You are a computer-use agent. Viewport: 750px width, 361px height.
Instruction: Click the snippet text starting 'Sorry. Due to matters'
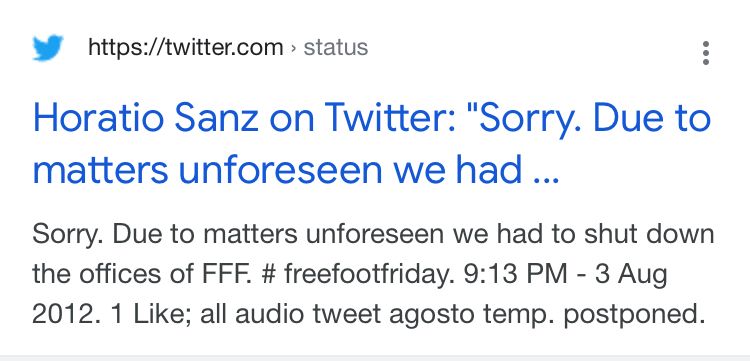[373, 274]
